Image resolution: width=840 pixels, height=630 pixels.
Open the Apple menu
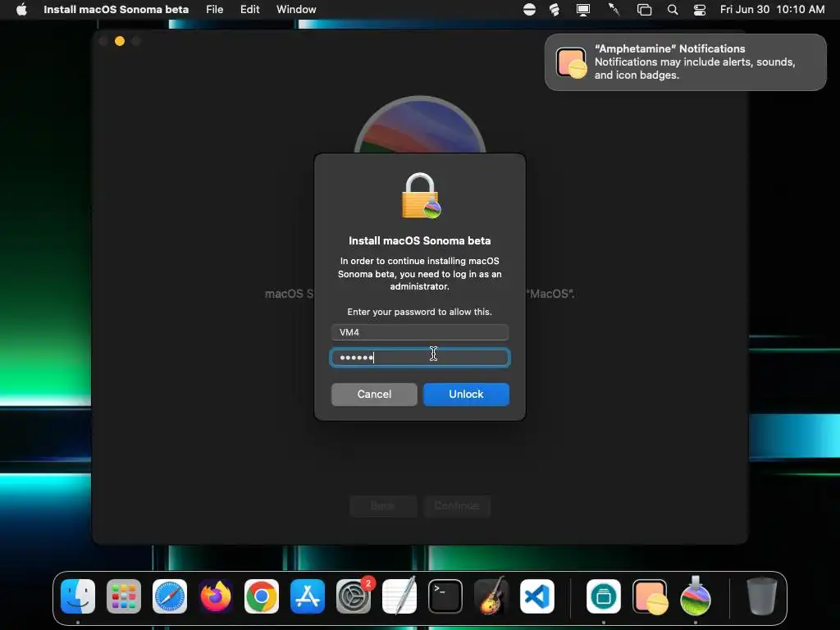click(x=21, y=9)
